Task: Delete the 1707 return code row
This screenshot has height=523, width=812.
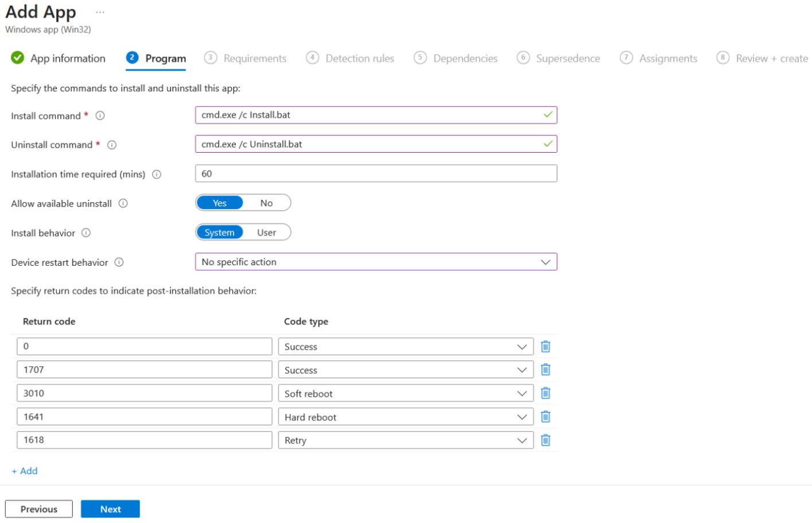Action: [x=545, y=370]
